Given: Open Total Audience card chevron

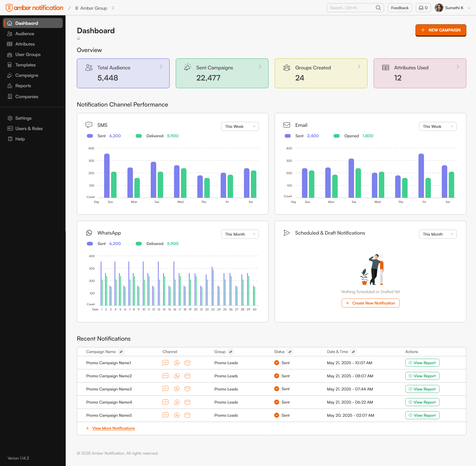Looking at the screenshot, I should 161,67.
